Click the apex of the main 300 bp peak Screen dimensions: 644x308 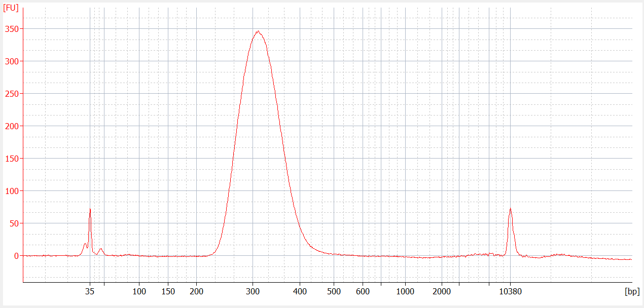[258, 31]
